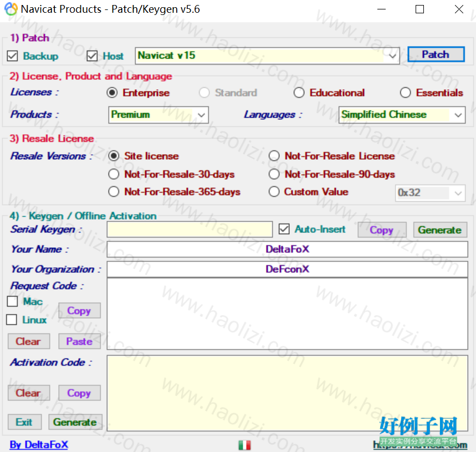
Task: Select the Enterprise license radio button
Action: pos(112,93)
